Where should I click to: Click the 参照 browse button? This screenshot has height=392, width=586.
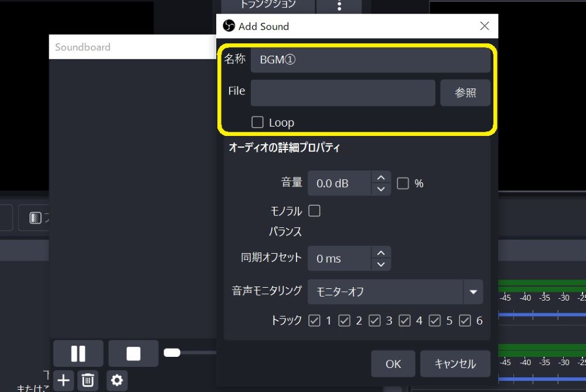click(465, 93)
